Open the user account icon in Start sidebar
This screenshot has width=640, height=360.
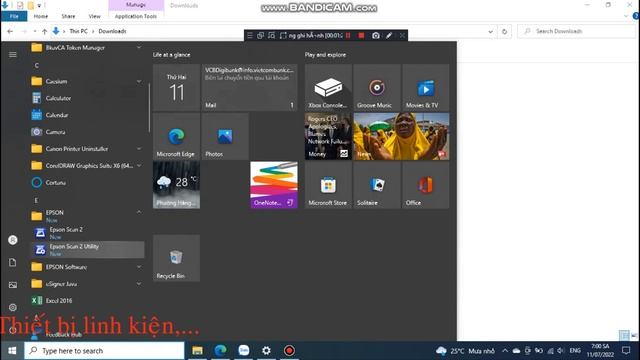pyautogui.click(x=13, y=240)
